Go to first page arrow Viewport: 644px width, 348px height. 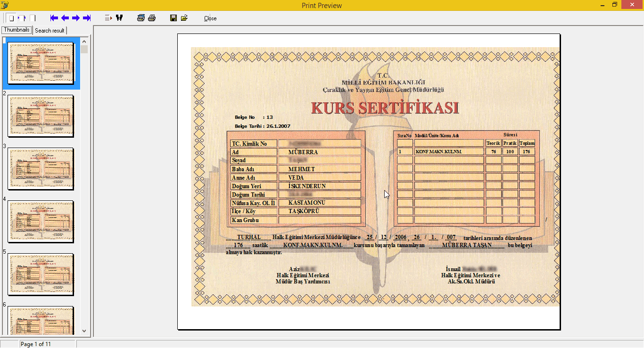pos(54,18)
